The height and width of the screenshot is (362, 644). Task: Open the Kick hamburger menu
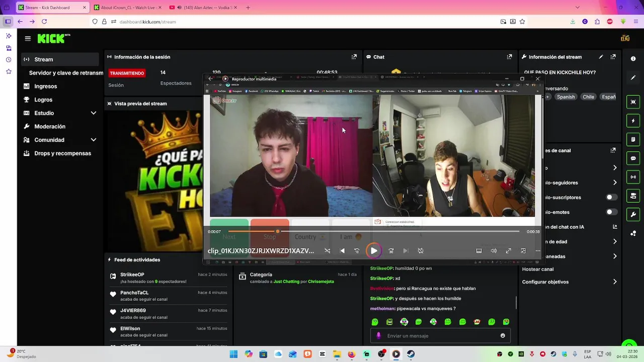pyautogui.click(x=28, y=39)
